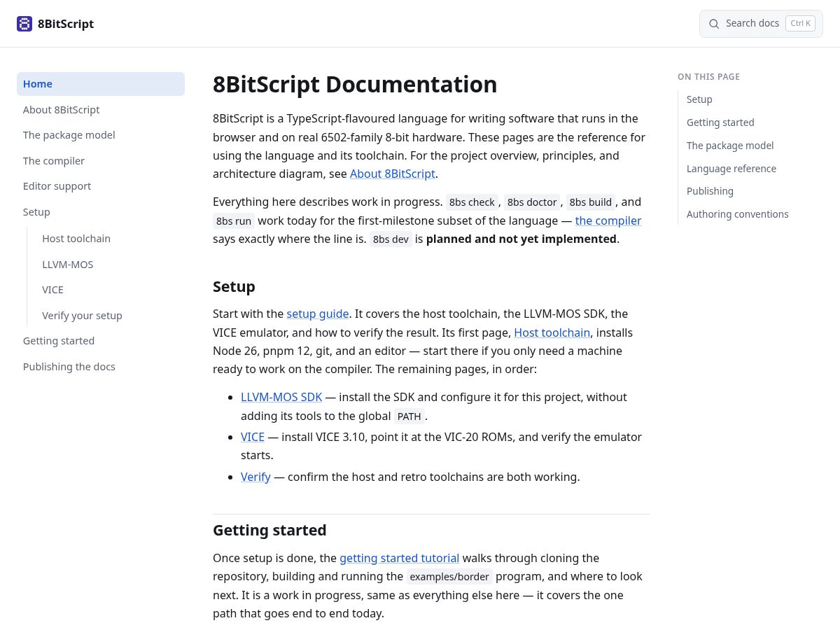Open LLVM-MOS sidebar subpage
The width and height of the screenshot is (840, 630).
[x=110, y=265]
